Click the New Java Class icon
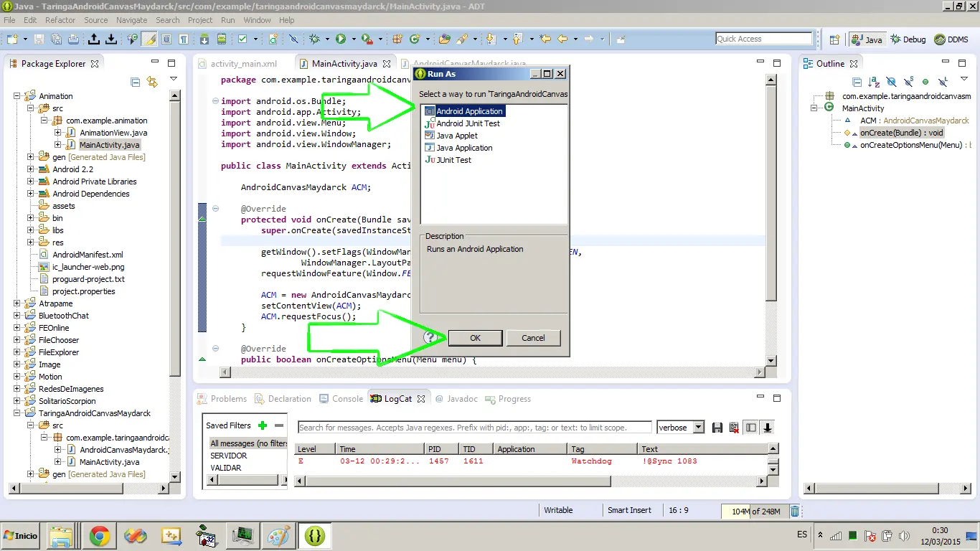980x551 pixels. [415, 39]
